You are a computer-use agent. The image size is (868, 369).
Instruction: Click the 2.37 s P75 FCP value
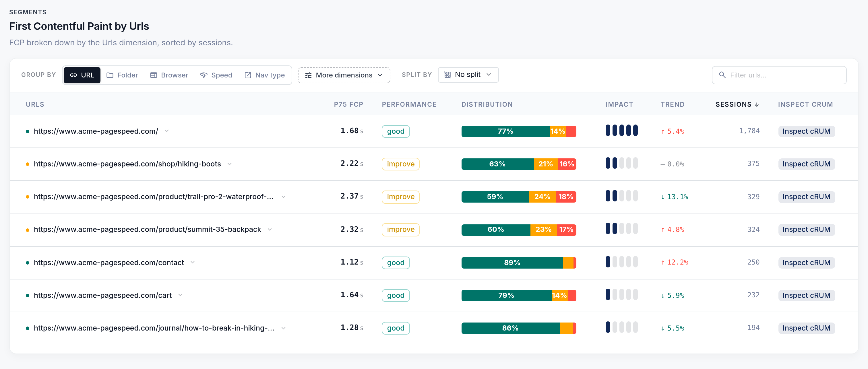point(351,196)
